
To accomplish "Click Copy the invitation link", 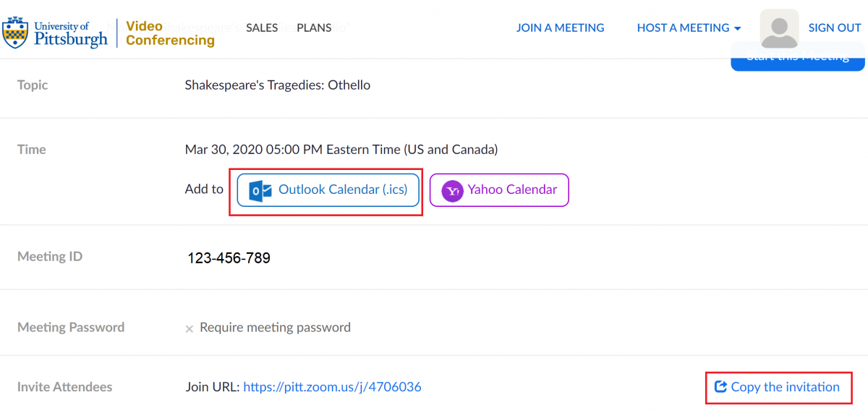I will [x=778, y=387].
